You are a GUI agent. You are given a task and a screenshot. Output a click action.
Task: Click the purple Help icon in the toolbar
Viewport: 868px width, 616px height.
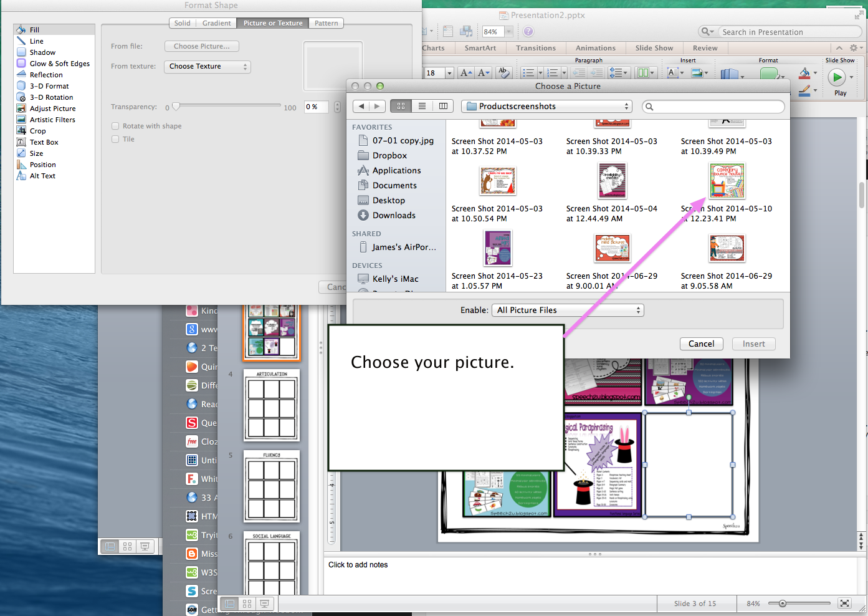(x=528, y=31)
